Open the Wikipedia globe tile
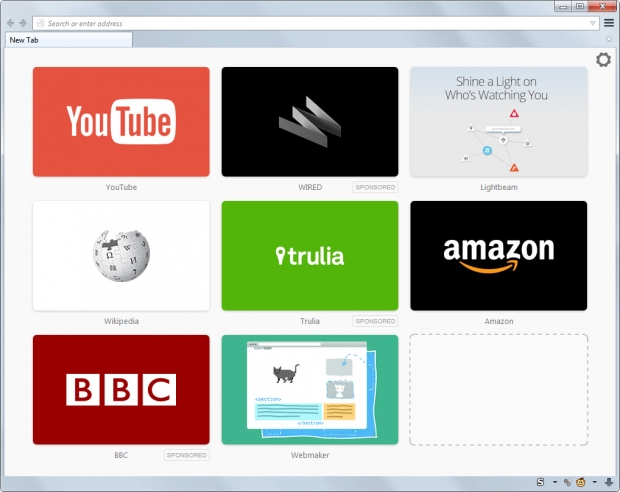Screen dimensions: 620x492 point(121,255)
